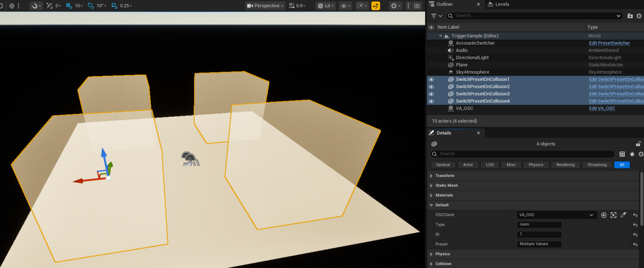Hide SwitchPresetOnCollision3 with its eye icon
This screenshot has height=268, width=644.
(x=431, y=94)
